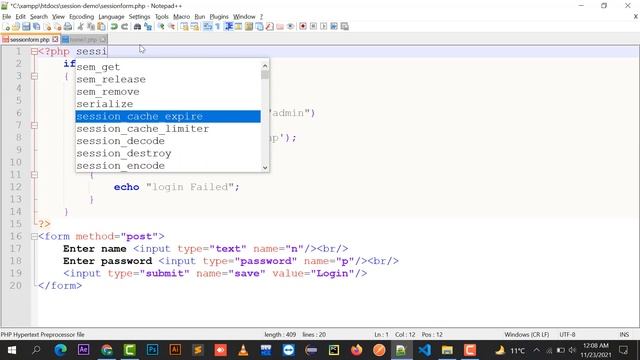Open the Macro menu
This screenshot has height=360, width=640.
(x=181, y=17)
